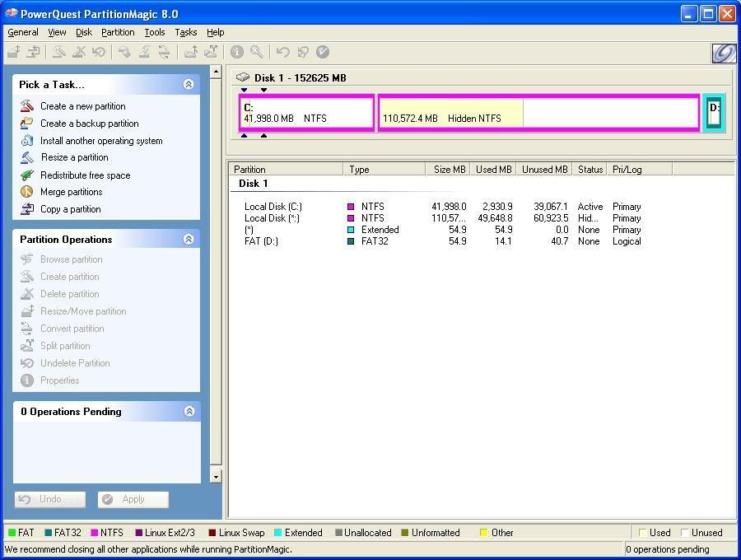Click the icon beside Install another operating system
Viewport: 741px width, 560px height.
click(27, 140)
